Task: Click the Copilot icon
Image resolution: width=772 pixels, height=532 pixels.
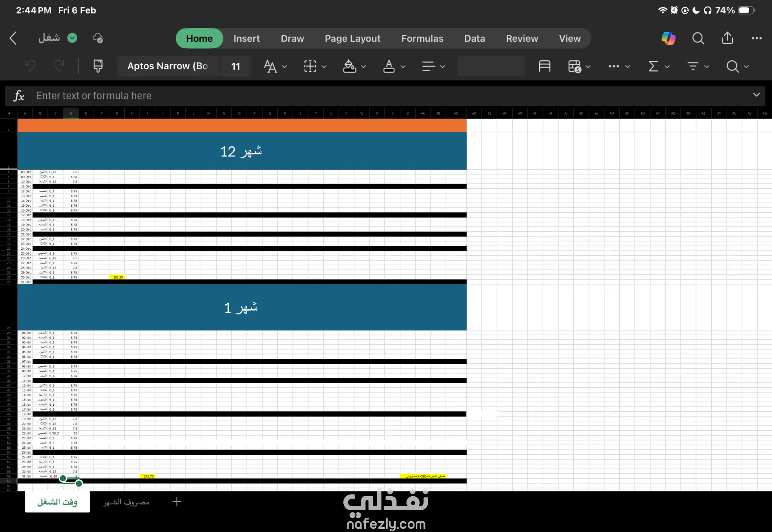Action: (668, 38)
